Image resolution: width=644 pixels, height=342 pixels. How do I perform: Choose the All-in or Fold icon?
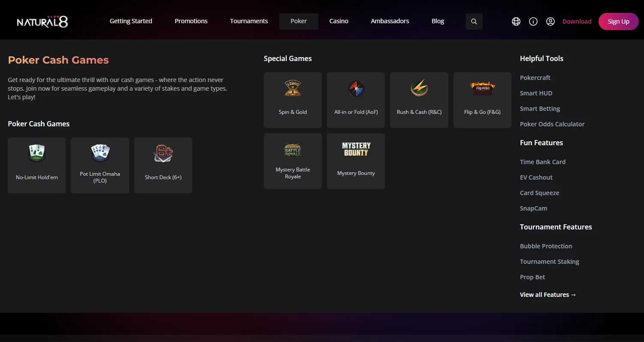(356, 89)
